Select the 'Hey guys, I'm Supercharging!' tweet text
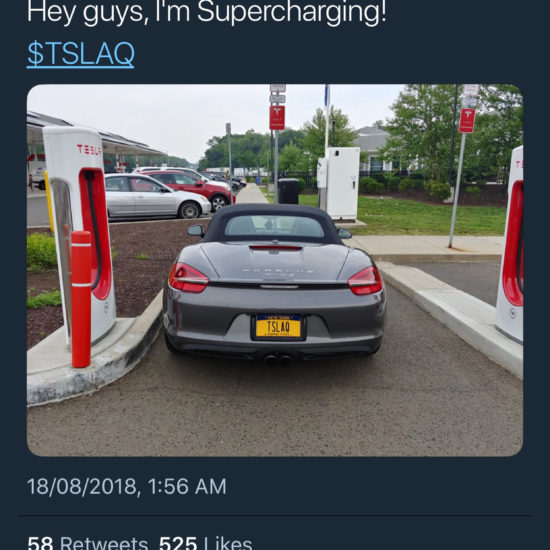This screenshot has height=550, width=550. (x=207, y=13)
